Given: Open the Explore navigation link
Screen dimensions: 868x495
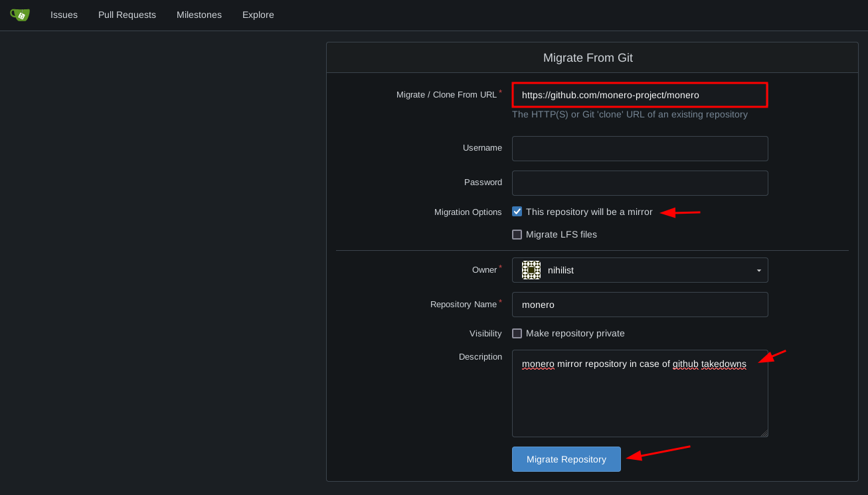Looking at the screenshot, I should 258,15.
